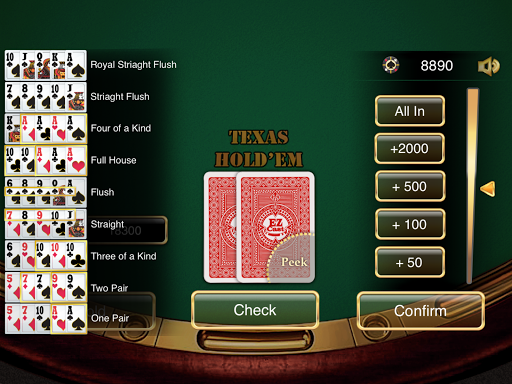
Task: Add 2000 chips to the bet
Action: (410, 149)
